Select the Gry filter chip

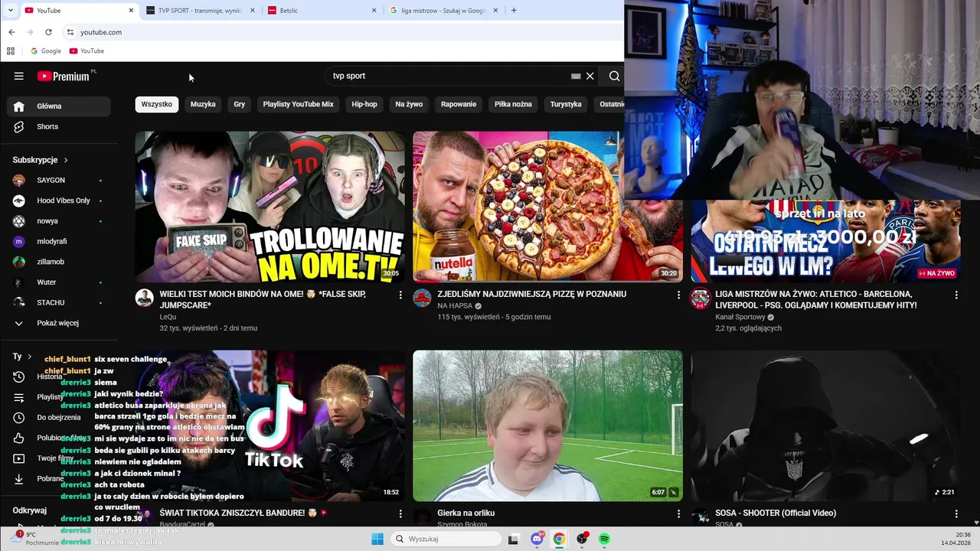(x=240, y=104)
